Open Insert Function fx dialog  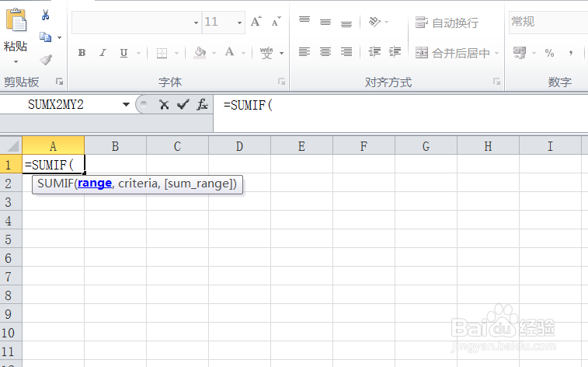[x=202, y=105]
